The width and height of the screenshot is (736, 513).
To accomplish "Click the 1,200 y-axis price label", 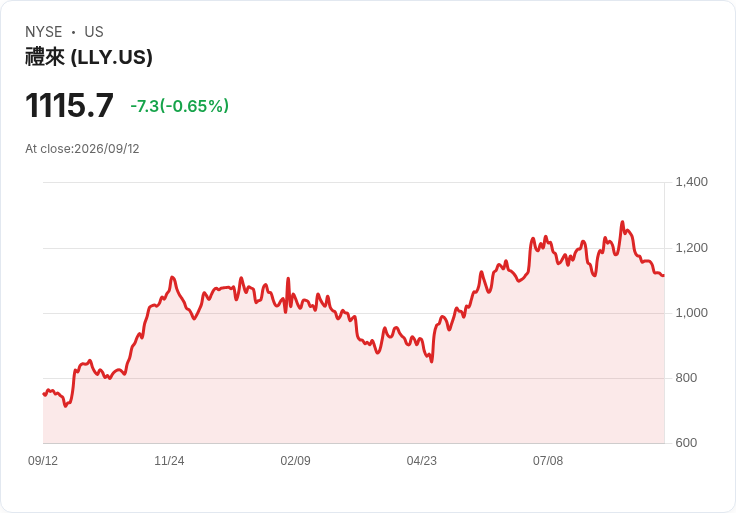I will [x=691, y=248].
